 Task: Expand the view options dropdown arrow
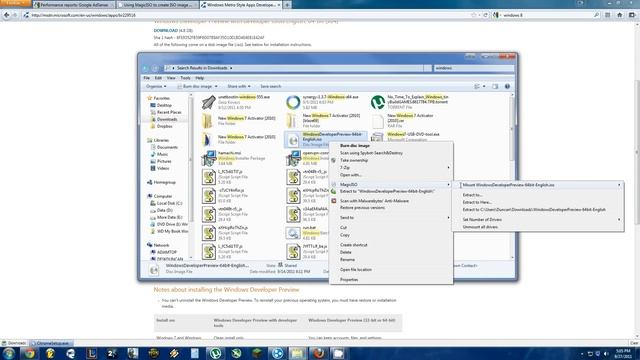tap(484, 87)
